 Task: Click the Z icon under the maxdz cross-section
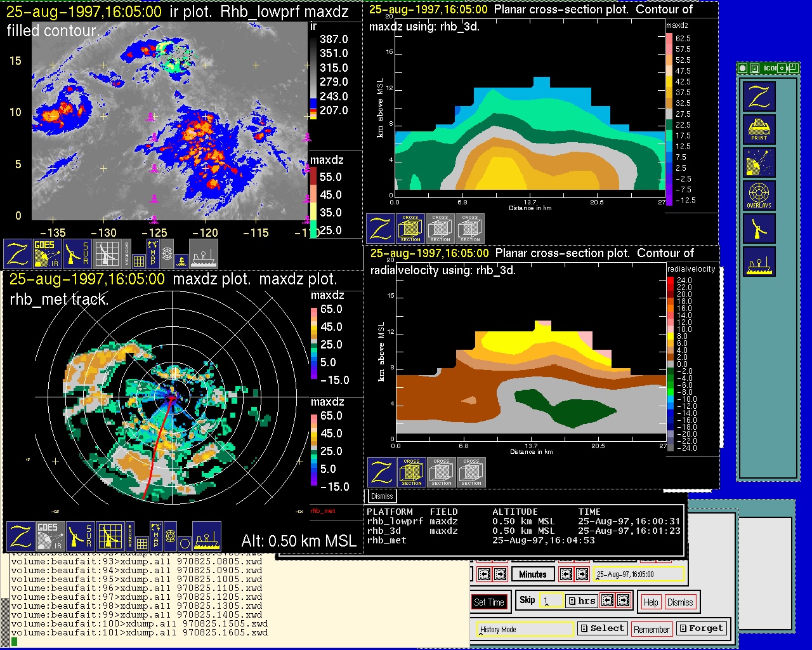[x=381, y=229]
